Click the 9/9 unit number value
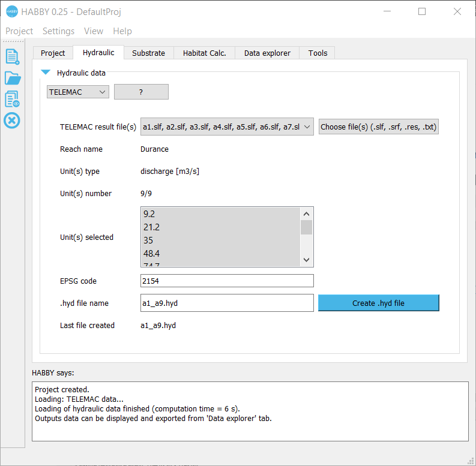Image resolution: width=476 pixels, height=466 pixels. coord(146,194)
